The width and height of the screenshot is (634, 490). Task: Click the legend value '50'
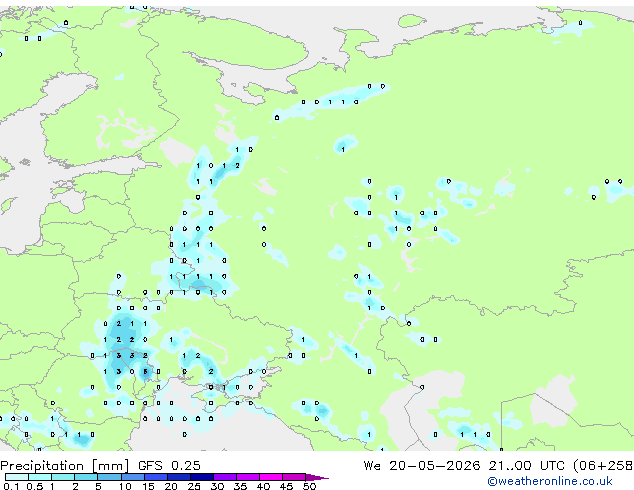pos(309,486)
